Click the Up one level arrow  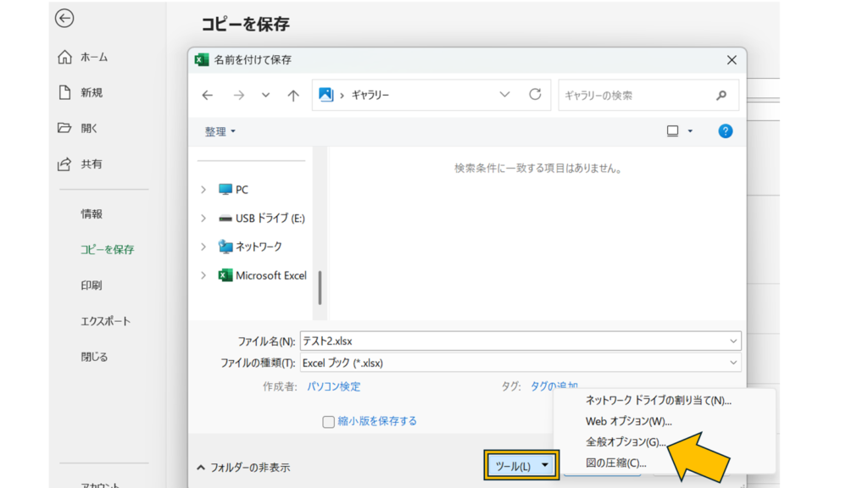click(293, 96)
